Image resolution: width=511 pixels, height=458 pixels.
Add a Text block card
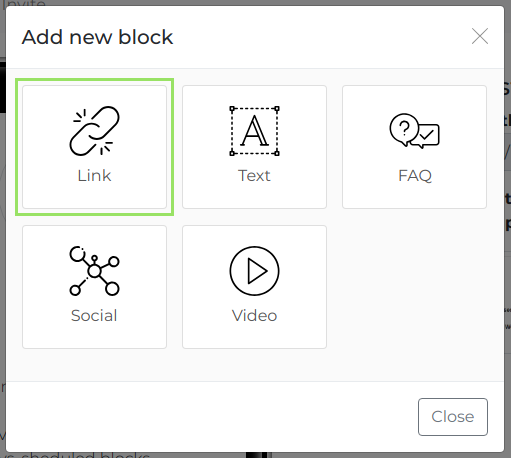click(254, 147)
